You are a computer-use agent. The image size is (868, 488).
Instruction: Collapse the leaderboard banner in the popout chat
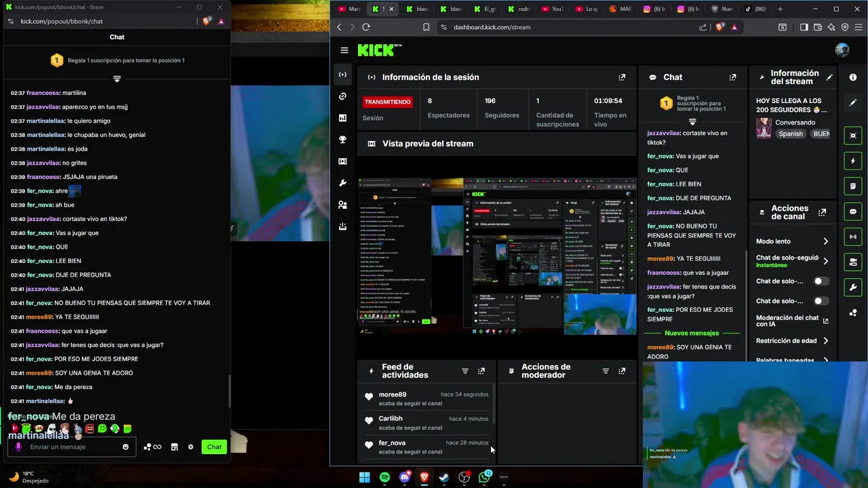tap(117, 79)
